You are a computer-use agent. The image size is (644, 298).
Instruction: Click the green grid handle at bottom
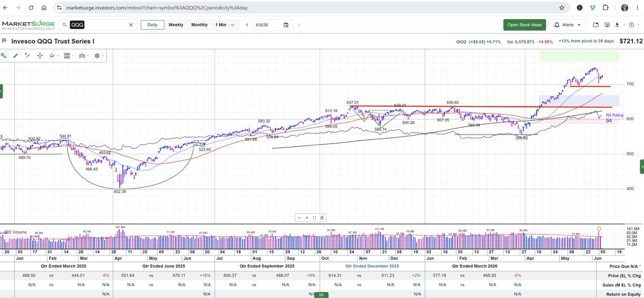click(322, 295)
